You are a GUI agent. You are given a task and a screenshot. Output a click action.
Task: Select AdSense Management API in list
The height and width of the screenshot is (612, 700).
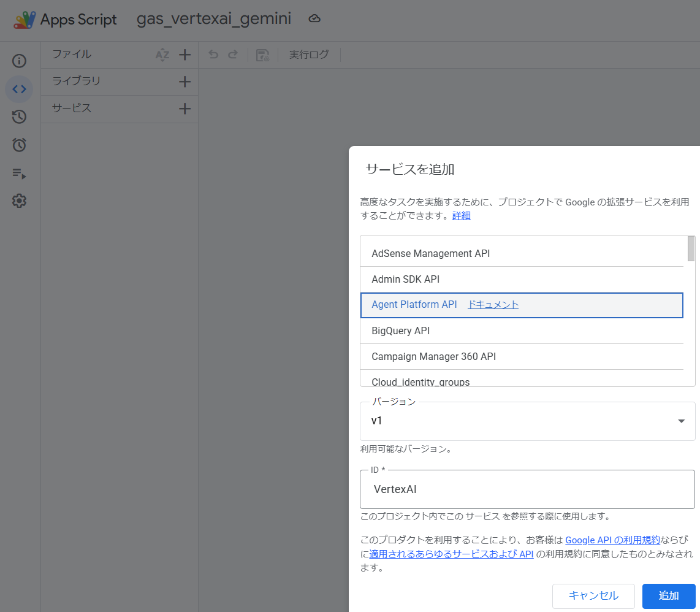[x=522, y=253]
